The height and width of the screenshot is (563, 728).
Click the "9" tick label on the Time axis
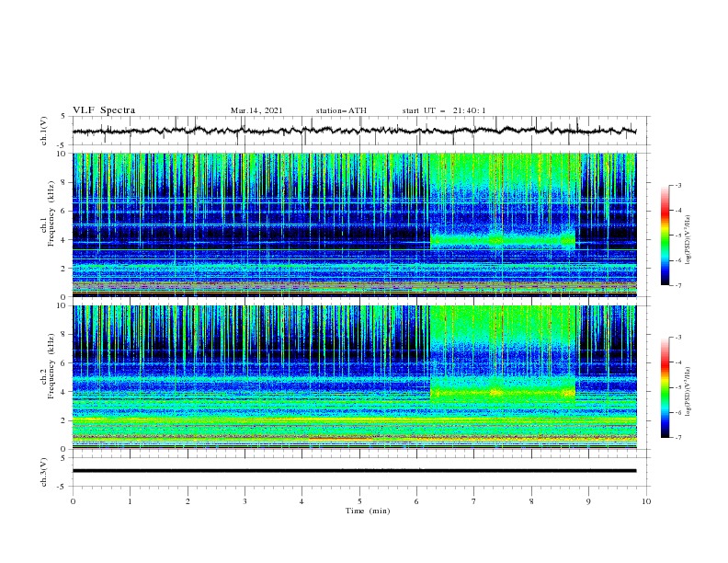(x=588, y=501)
